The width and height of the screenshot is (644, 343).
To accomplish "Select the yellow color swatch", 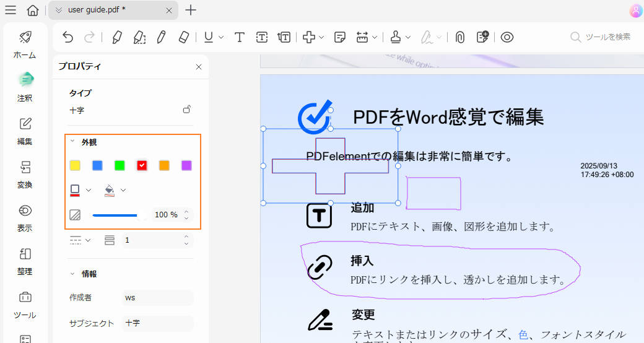I will [75, 165].
